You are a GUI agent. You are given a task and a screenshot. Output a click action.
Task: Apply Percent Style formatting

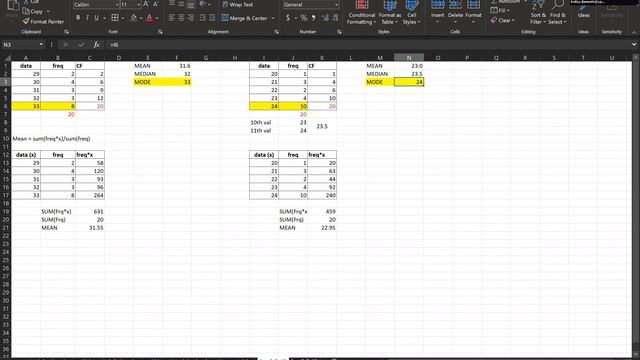tap(304, 18)
